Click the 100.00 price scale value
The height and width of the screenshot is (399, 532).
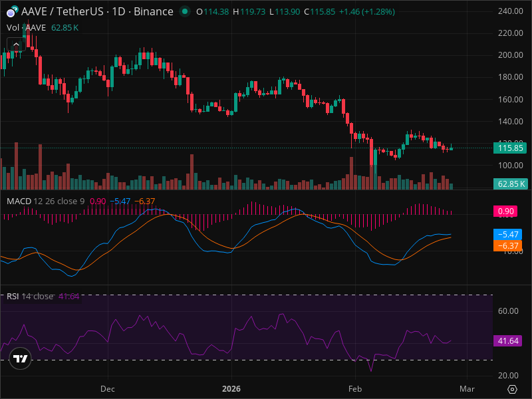click(510, 165)
